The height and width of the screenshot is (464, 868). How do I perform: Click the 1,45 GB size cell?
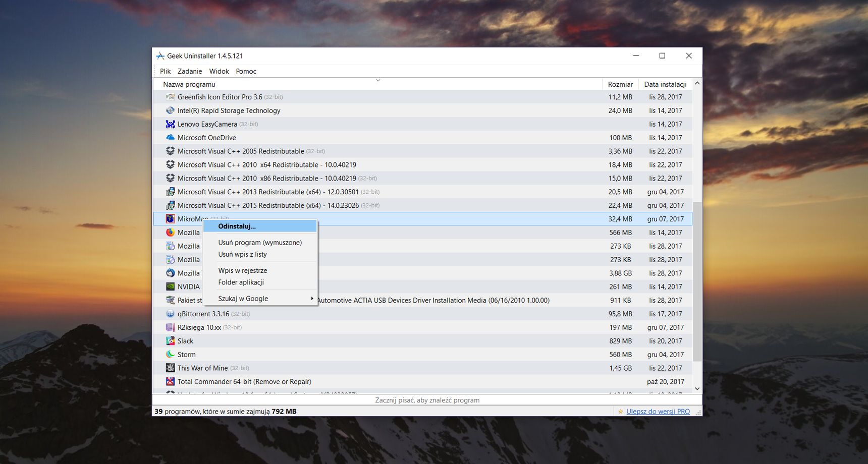(620, 368)
